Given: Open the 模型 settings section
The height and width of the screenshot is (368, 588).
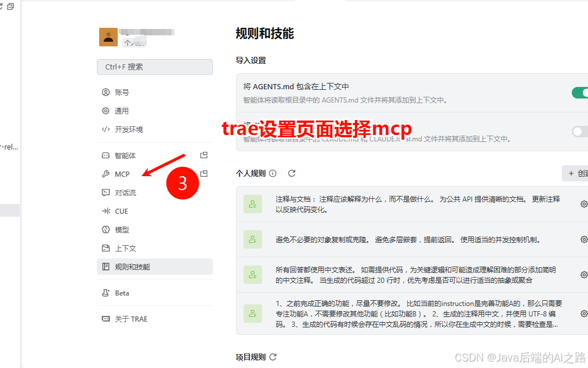Looking at the screenshot, I should pos(121,229).
